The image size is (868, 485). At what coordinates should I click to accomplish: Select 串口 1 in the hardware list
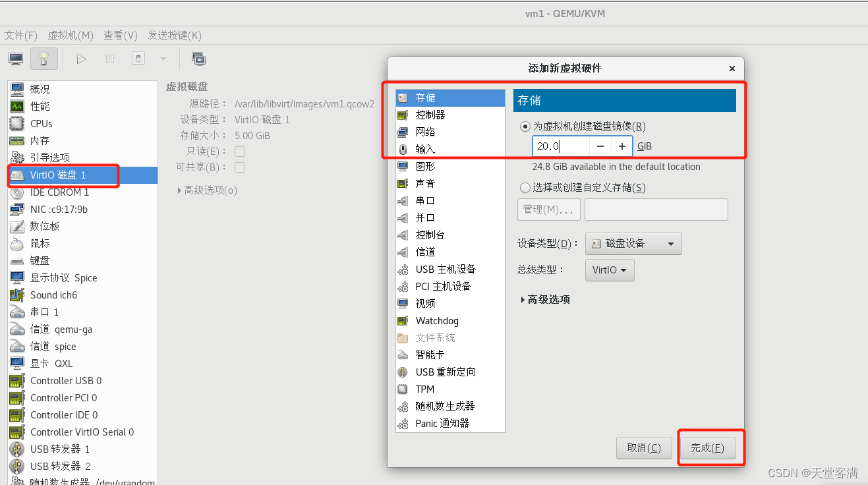pyautogui.click(x=82, y=312)
